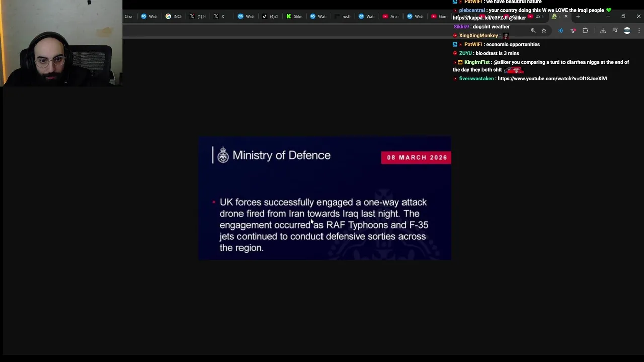Switch to the X '(1) H' tab

(198, 16)
